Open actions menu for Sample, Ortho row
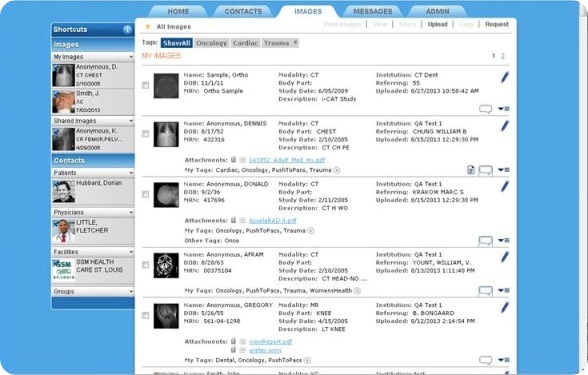 [x=504, y=109]
